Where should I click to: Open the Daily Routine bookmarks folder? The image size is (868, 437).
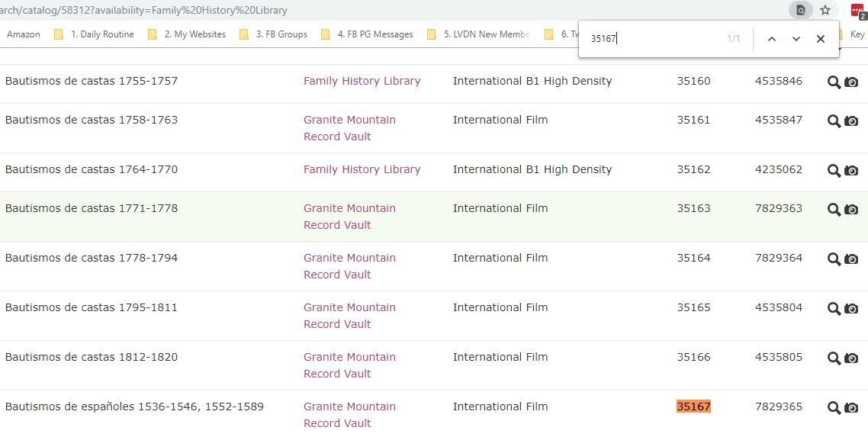[x=94, y=34]
